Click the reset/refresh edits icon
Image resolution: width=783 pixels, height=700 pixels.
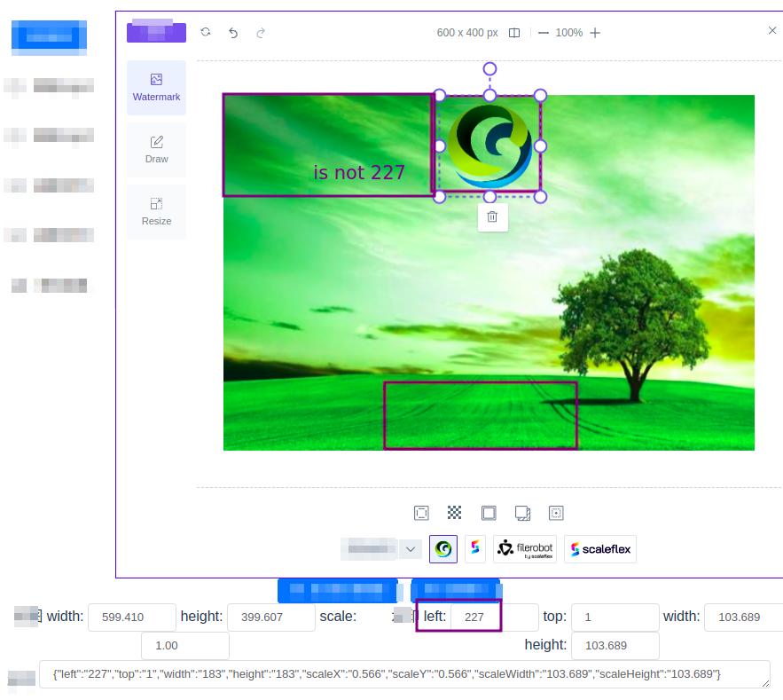tap(205, 32)
